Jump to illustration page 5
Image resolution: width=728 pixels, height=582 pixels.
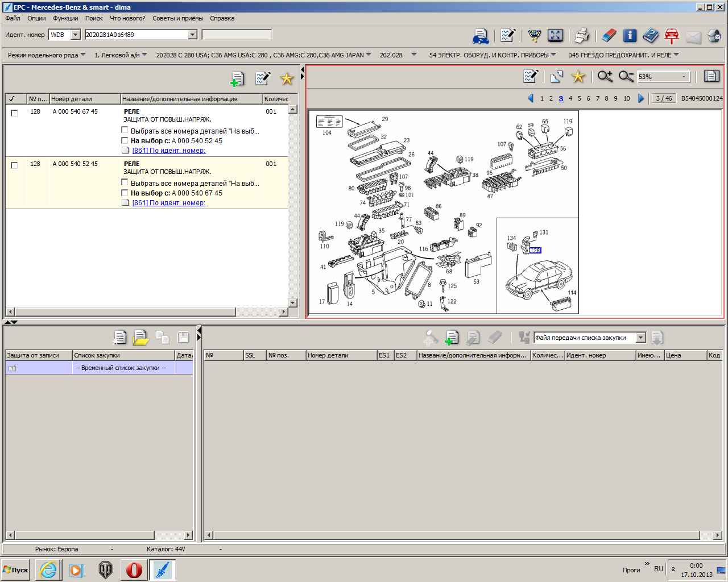coord(580,98)
